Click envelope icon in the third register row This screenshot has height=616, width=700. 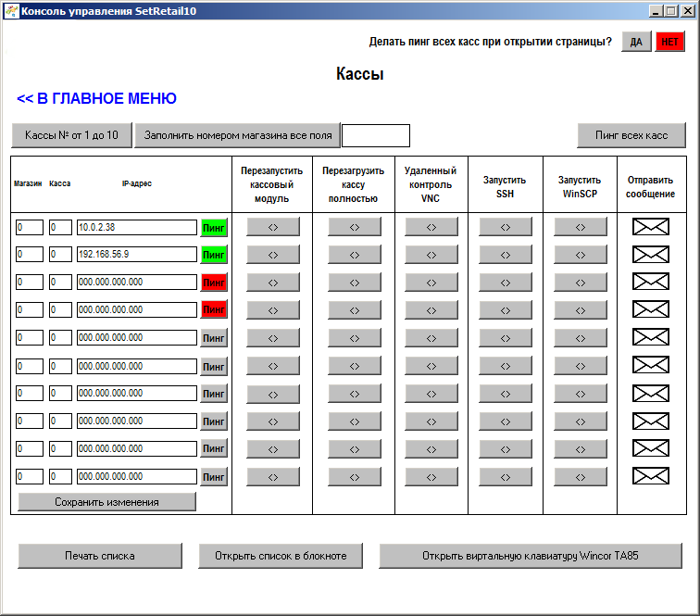click(650, 282)
